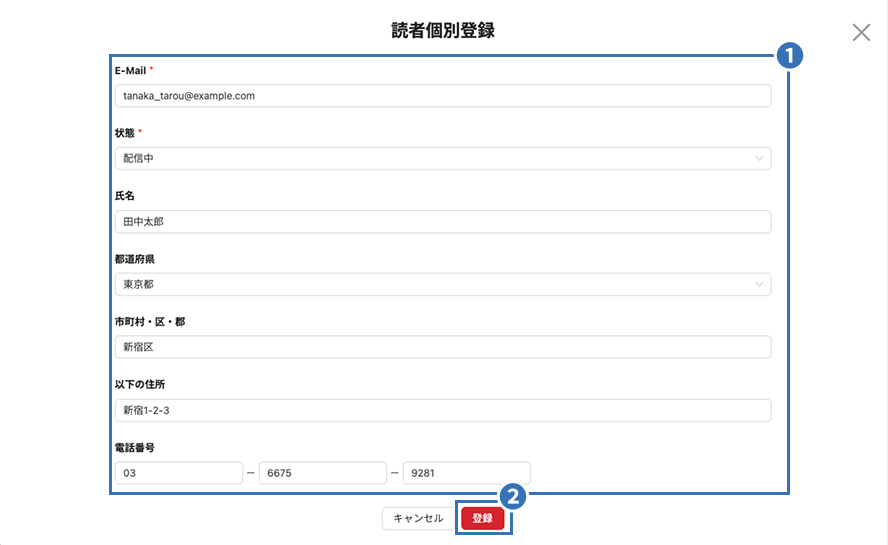Image resolution: width=888 pixels, height=545 pixels.
Task: Open the 状態 dropdown showing 配信中
Action: click(x=442, y=158)
